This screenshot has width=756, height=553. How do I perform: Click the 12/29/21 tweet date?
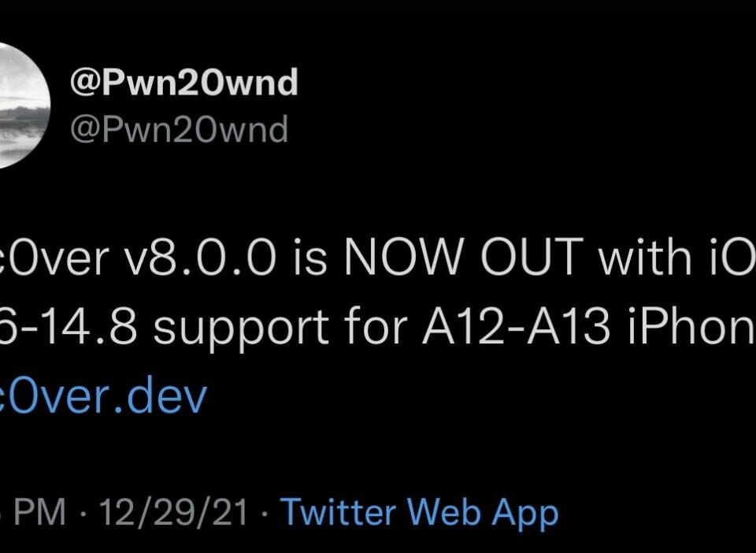coord(173,512)
